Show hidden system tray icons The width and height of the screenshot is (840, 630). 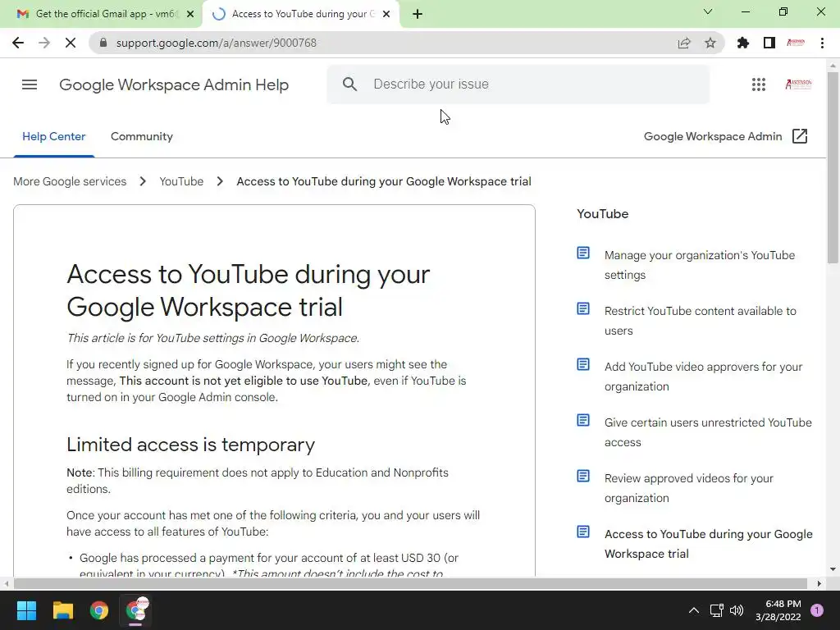[694, 610]
